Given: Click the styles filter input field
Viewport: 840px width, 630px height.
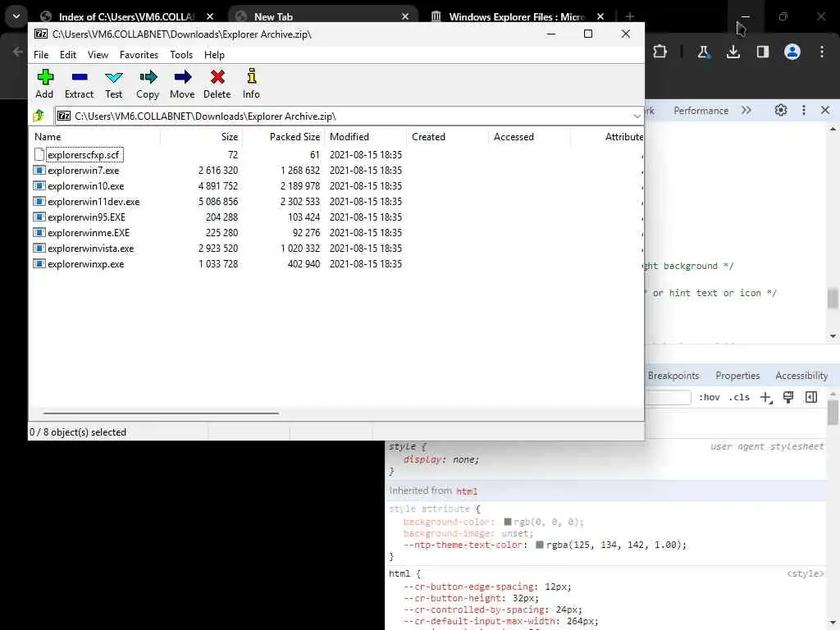Looking at the screenshot, I should click(x=669, y=398).
